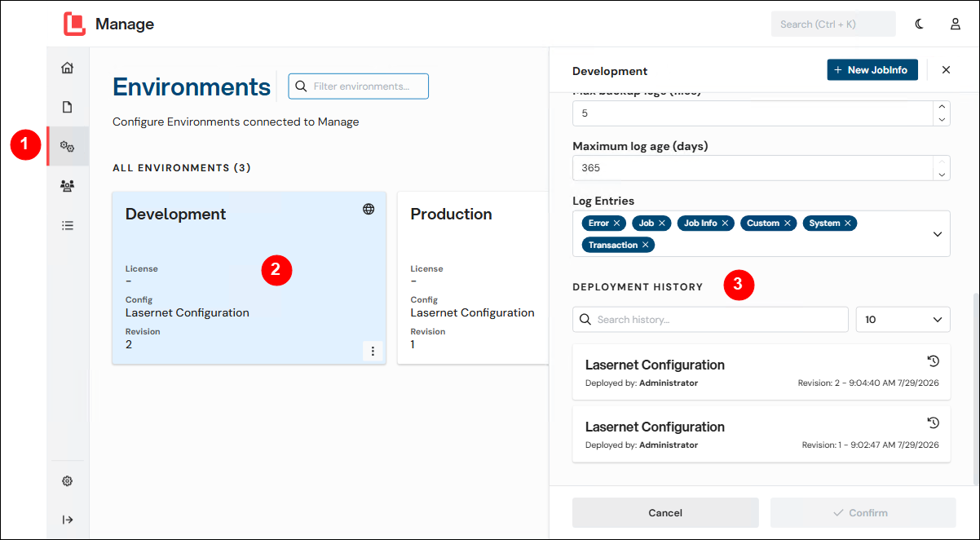980x540 pixels.
Task: Restore revision 2 via history icon
Action: tap(934, 361)
